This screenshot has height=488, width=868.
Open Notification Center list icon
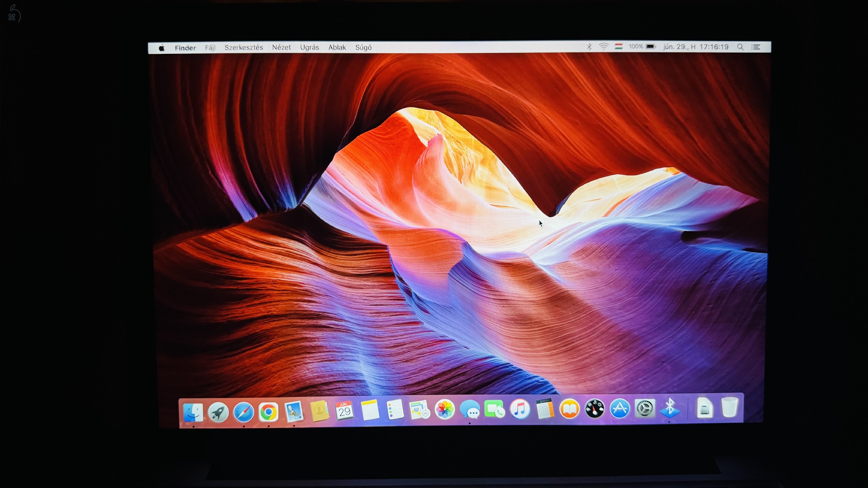(x=755, y=47)
